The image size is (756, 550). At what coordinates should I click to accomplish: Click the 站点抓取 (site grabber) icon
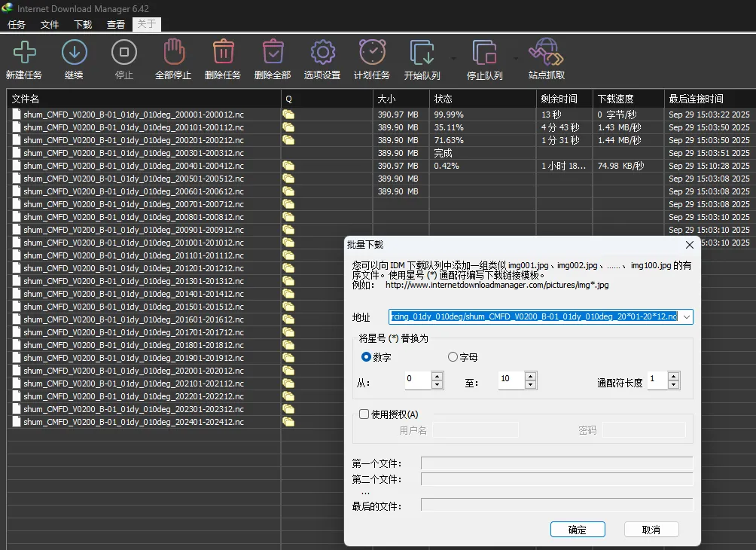pos(546,53)
